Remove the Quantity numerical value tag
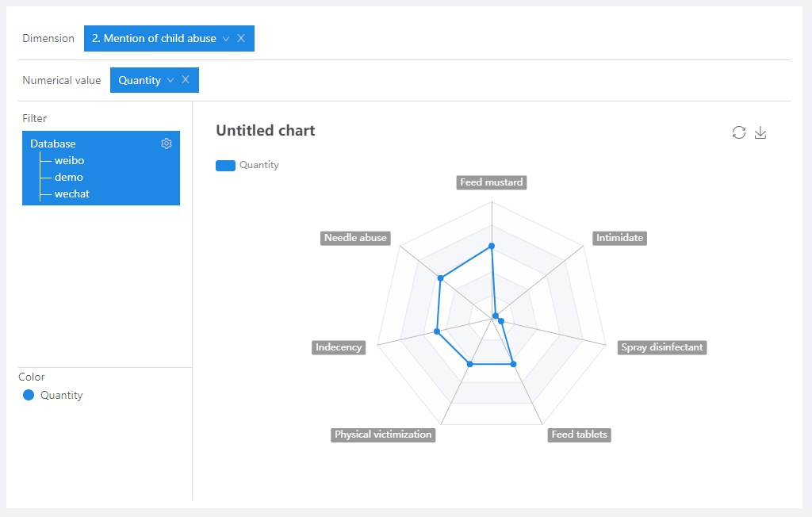 pyautogui.click(x=186, y=80)
